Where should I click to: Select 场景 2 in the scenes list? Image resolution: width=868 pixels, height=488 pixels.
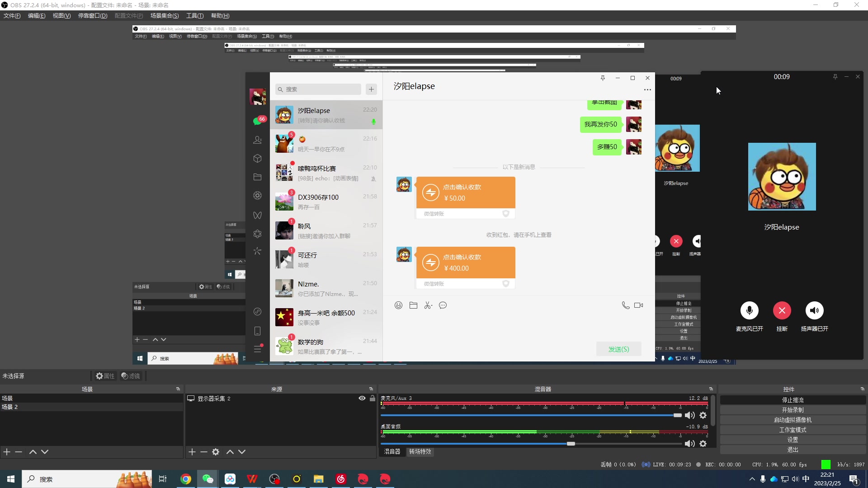point(91,407)
